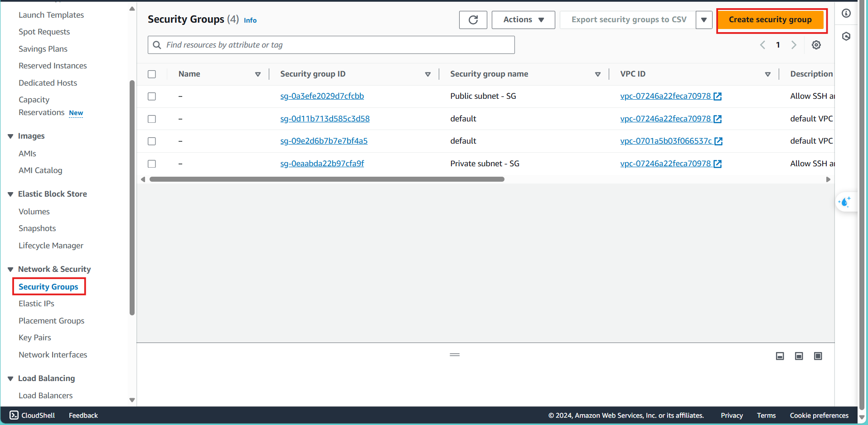Image resolution: width=868 pixels, height=425 pixels.
Task: Refresh the security groups list
Action: [473, 20]
